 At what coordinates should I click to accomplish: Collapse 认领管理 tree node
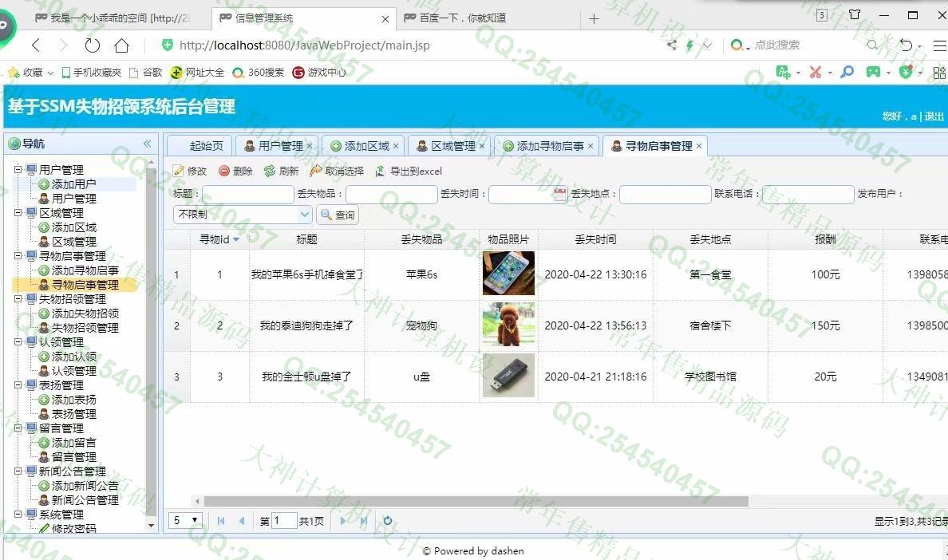18,341
